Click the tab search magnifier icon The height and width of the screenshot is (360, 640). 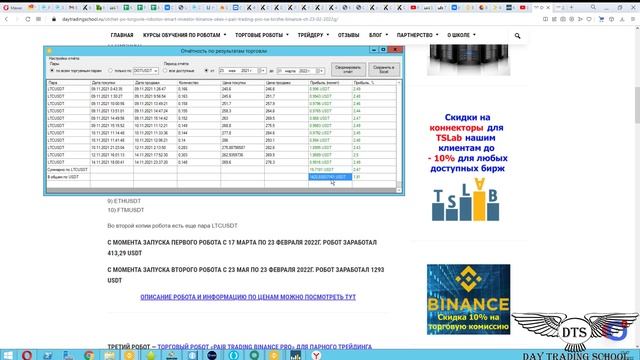[593, 7]
